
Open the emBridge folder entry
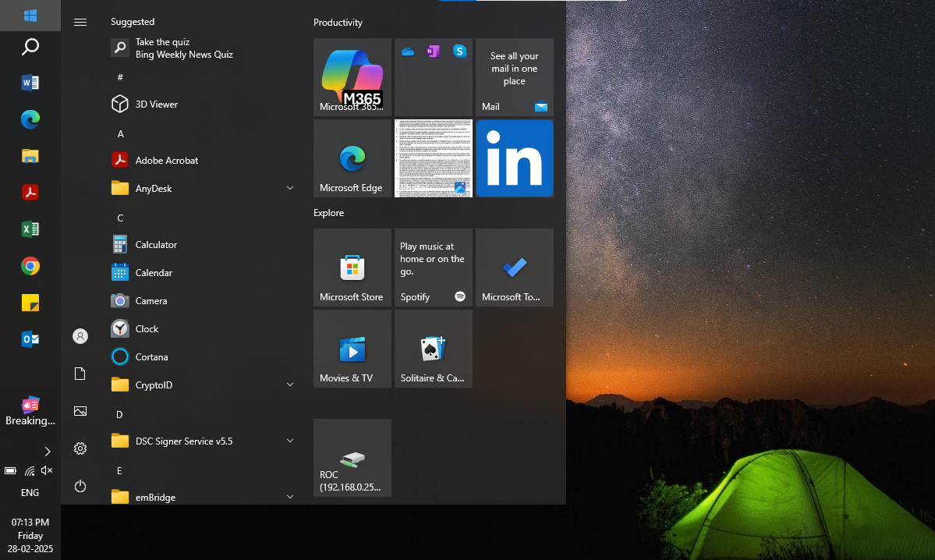point(203,495)
